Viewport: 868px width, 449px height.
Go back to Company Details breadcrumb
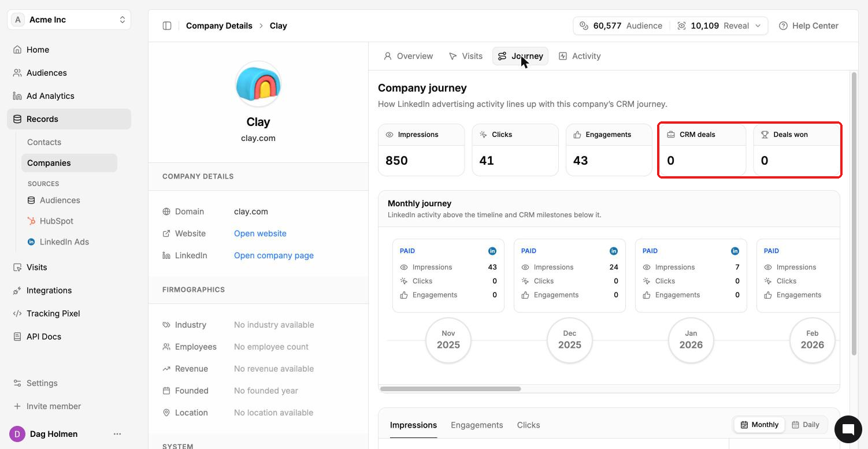click(219, 25)
